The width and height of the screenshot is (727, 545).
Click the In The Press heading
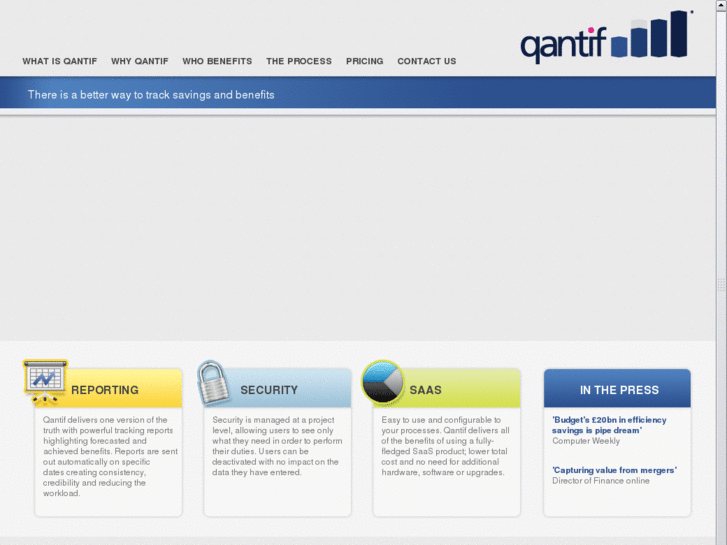(x=619, y=390)
